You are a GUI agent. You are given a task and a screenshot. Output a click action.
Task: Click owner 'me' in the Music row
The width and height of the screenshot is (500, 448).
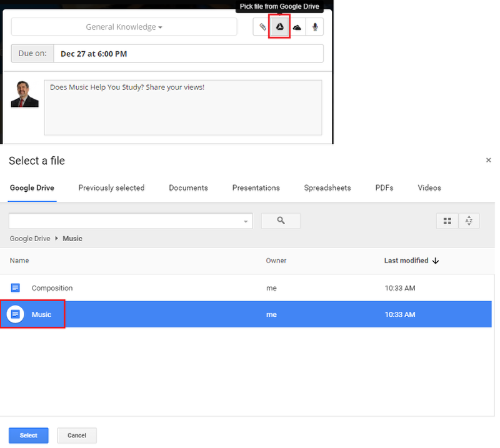pos(271,315)
